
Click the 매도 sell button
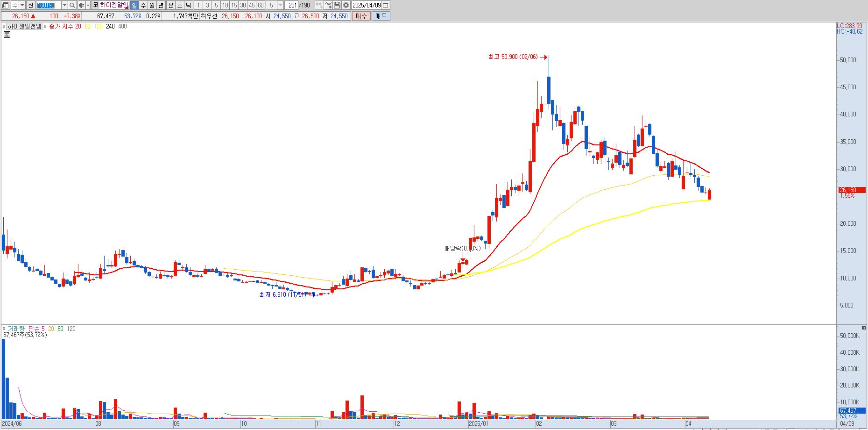coord(381,16)
